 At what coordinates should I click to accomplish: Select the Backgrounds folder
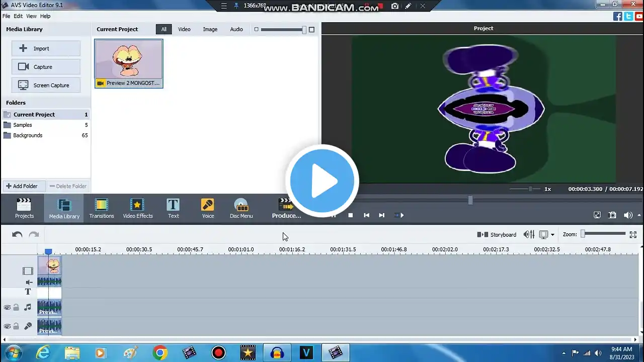[45, 135]
